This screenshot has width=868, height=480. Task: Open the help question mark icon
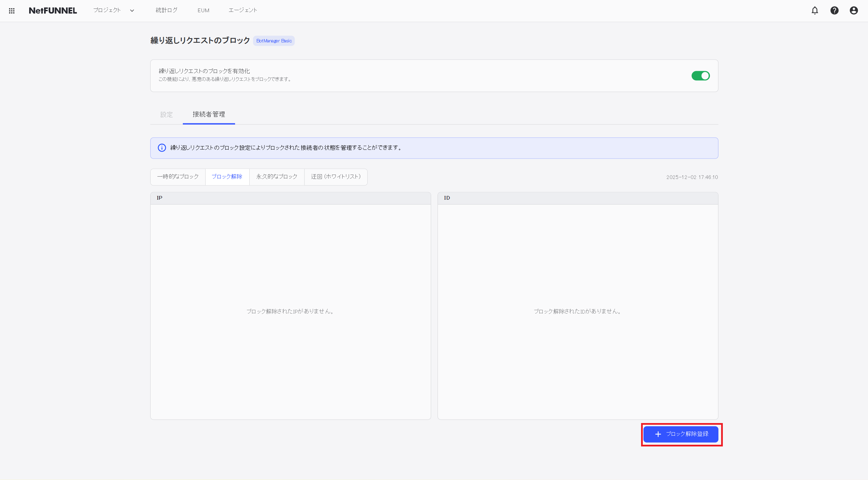834,11
